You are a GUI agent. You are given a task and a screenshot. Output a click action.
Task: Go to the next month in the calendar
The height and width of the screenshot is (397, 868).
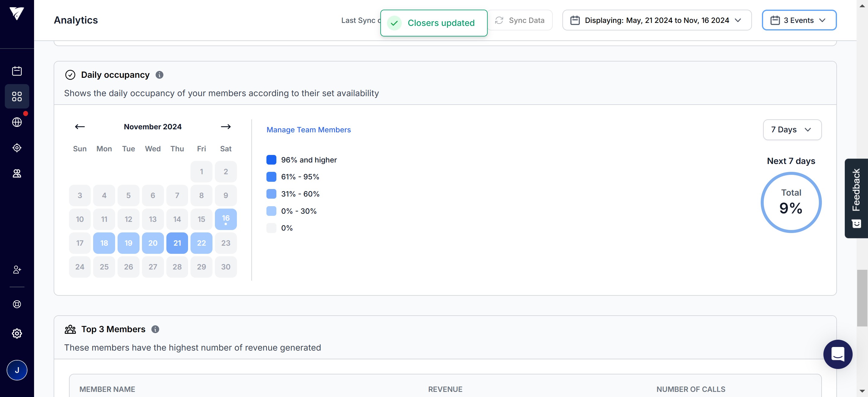coord(225,127)
